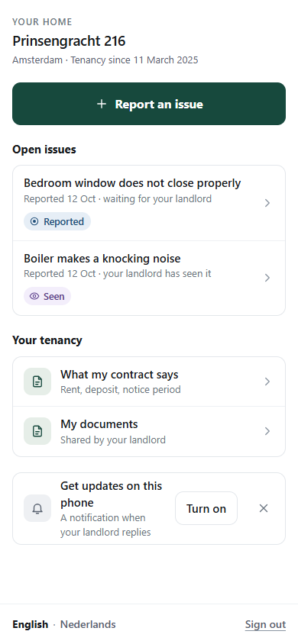
Task: Click the eye icon in Seen badge
Action: (34, 296)
